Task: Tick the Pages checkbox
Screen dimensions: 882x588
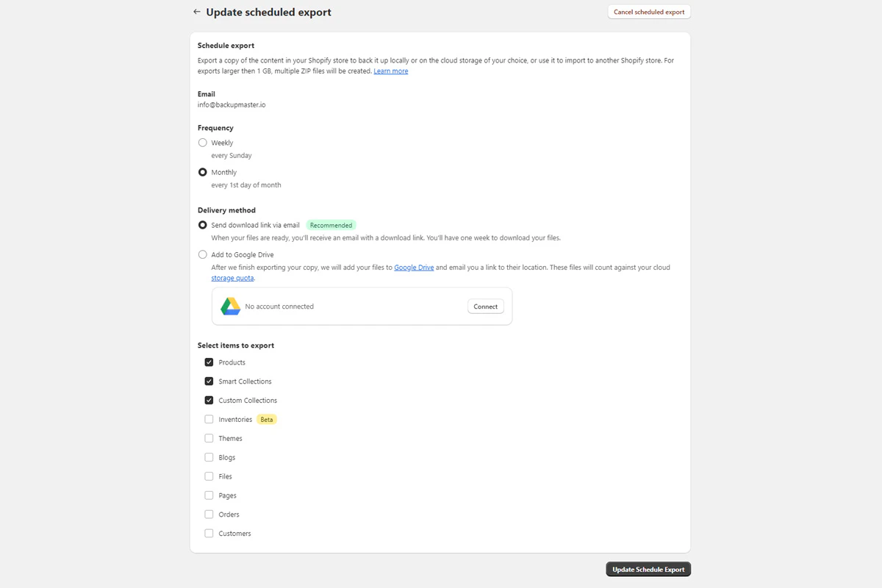Action: [209, 495]
